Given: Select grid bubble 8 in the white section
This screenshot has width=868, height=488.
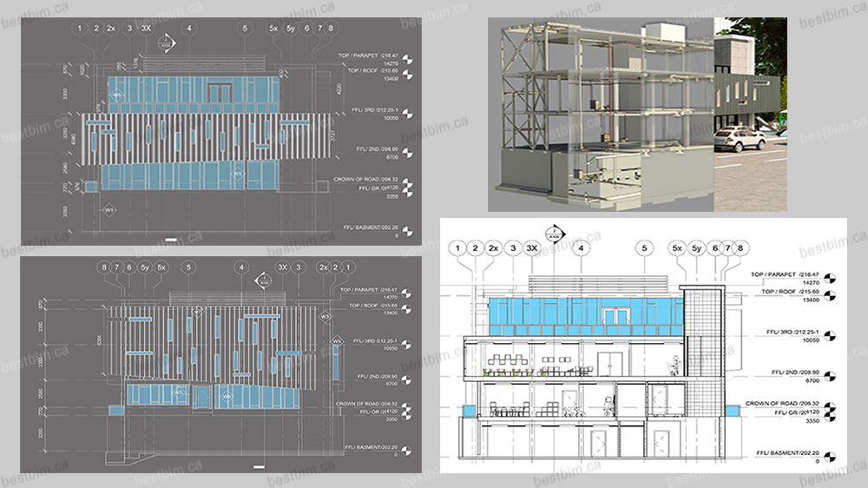Looking at the screenshot, I should tap(740, 248).
